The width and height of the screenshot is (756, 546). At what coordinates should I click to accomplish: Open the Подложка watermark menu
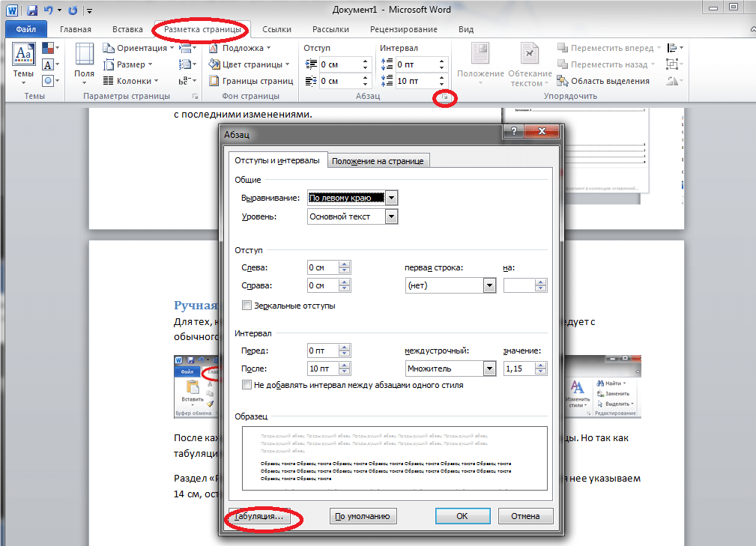(x=240, y=48)
